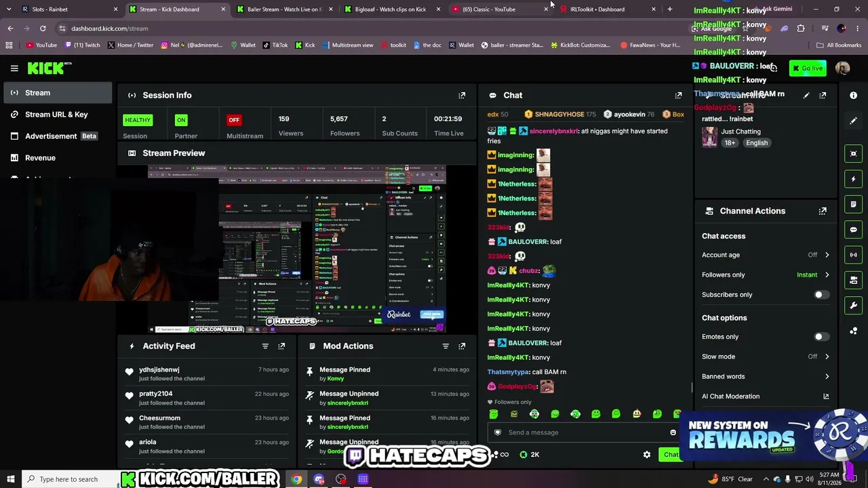The height and width of the screenshot is (488, 868).
Task: Switch to the Slots - Rainbet tab
Action: [69, 9]
